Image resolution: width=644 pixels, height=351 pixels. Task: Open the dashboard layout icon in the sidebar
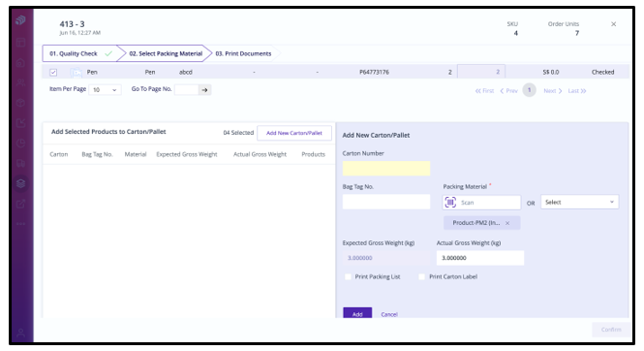[20, 43]
